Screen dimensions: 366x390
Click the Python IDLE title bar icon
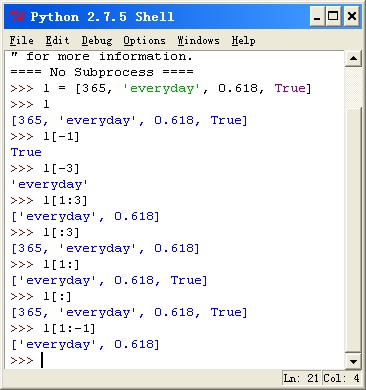[x=17, y=16]
